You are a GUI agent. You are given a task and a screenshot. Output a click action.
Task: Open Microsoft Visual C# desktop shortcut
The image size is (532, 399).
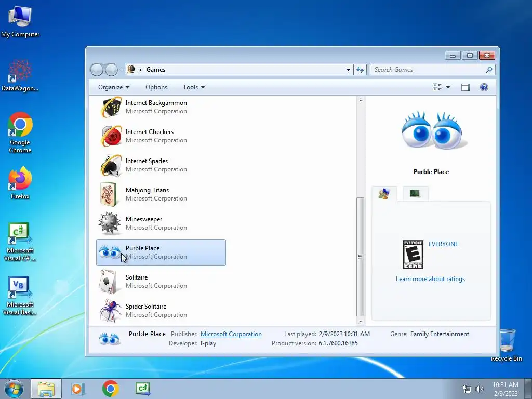click(x=20, y=242)
